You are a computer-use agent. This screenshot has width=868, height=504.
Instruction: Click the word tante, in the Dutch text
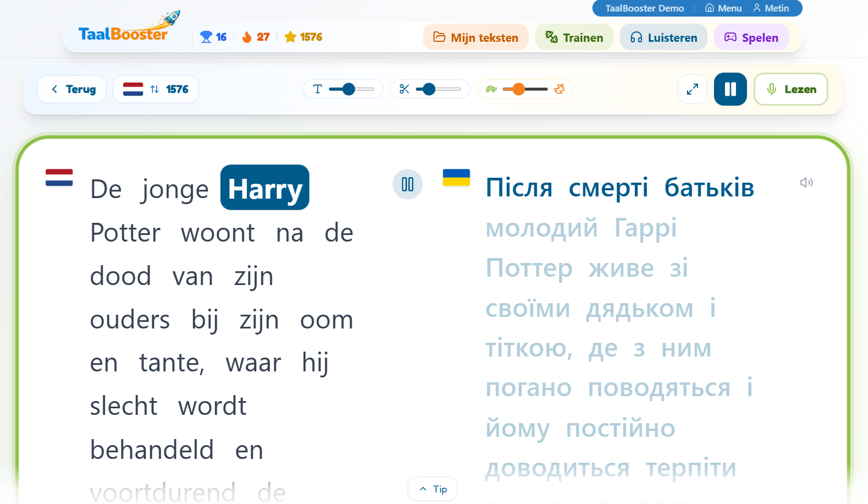click(172, 363)
